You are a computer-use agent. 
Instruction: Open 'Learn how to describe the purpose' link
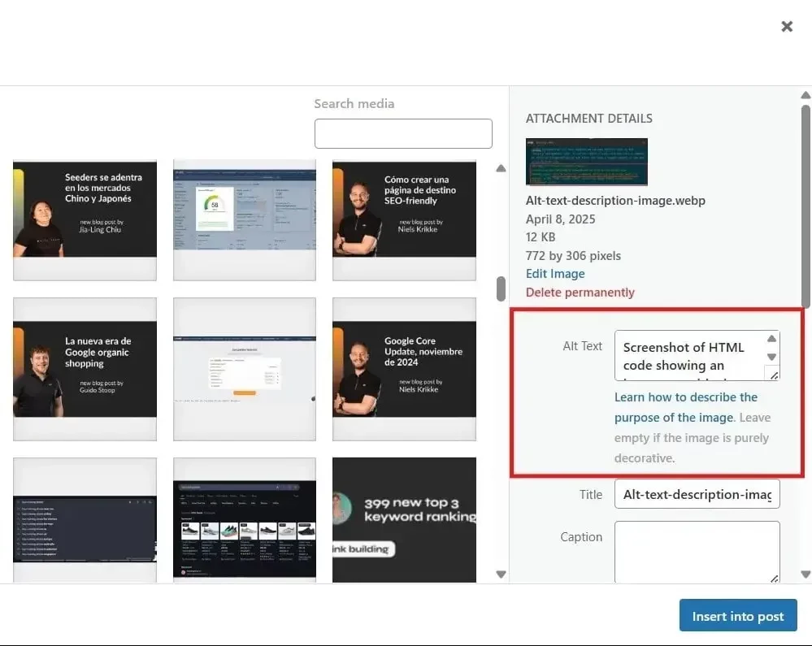click(x=686, y=407)
